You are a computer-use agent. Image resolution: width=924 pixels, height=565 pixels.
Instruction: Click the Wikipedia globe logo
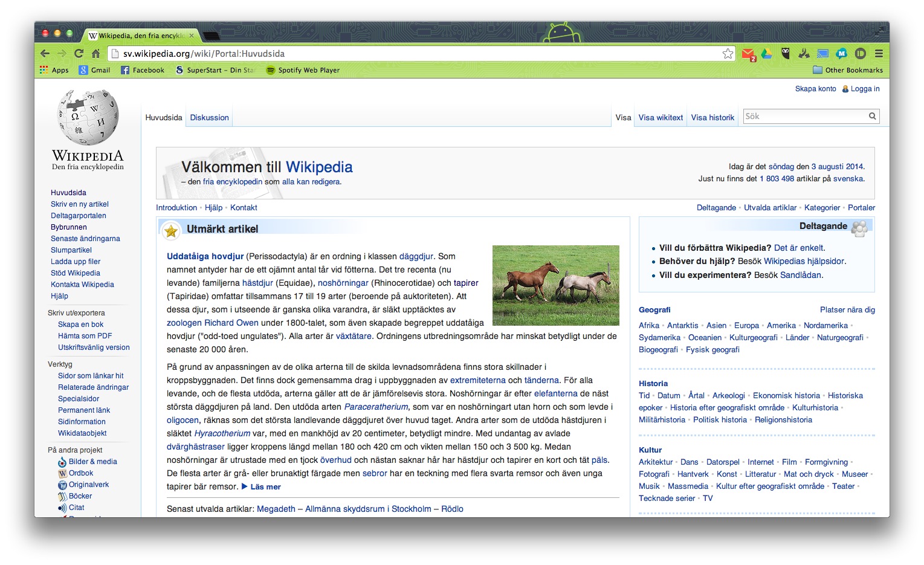point(88,117)
